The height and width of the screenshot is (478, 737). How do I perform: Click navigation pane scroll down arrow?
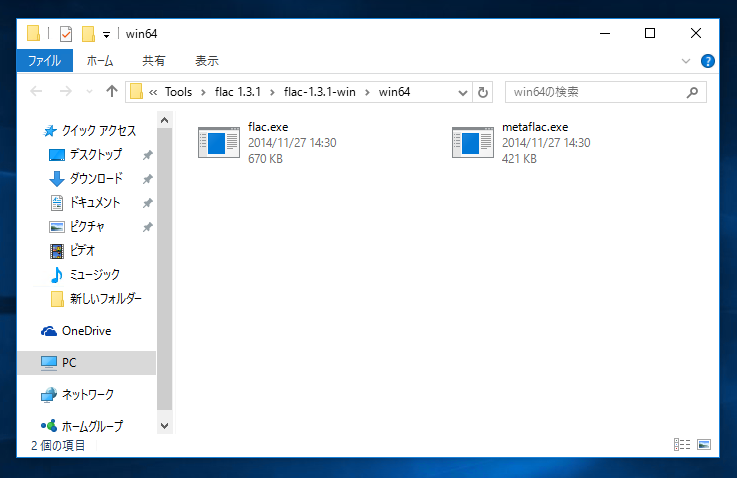pos(165,426)
